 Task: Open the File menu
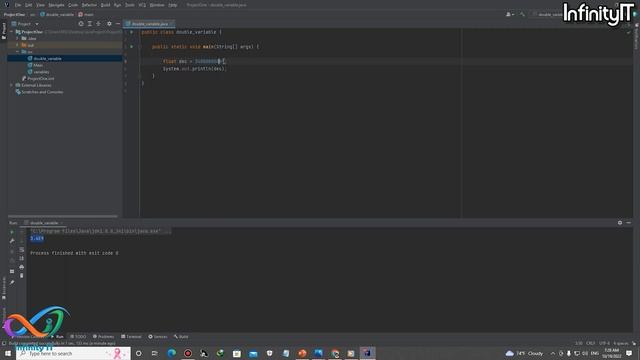tap(18, 5)
